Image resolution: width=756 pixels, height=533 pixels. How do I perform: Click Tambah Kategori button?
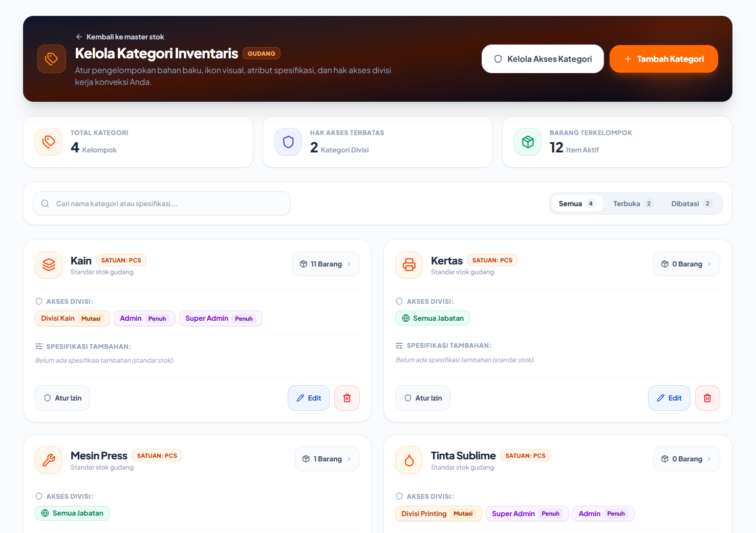(664, 59)
